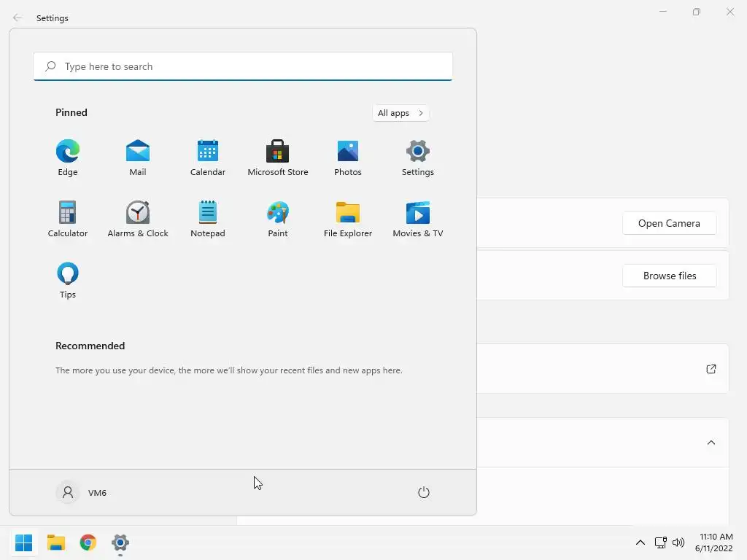Select the 'Recommended' heading text

90,346
